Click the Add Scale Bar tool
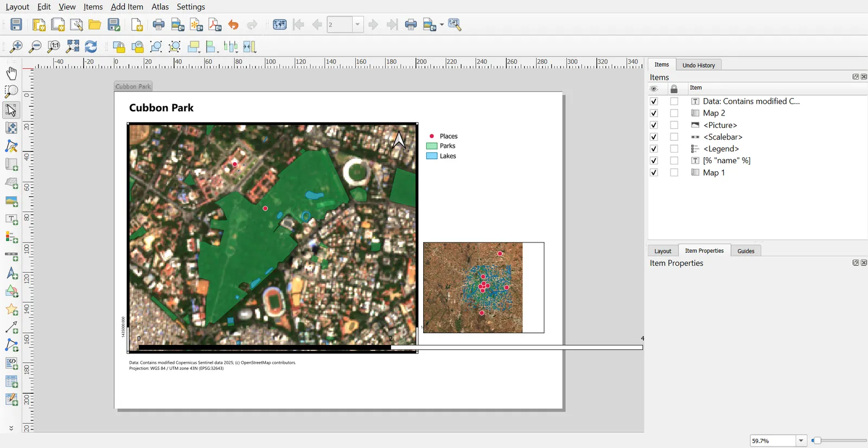The width and height of the screenshot is (868, 448). click(11, 255)
